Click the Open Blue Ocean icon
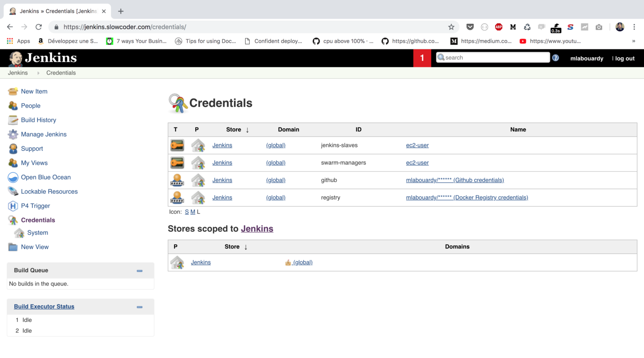644x358 pixels. tap(13, 177)
